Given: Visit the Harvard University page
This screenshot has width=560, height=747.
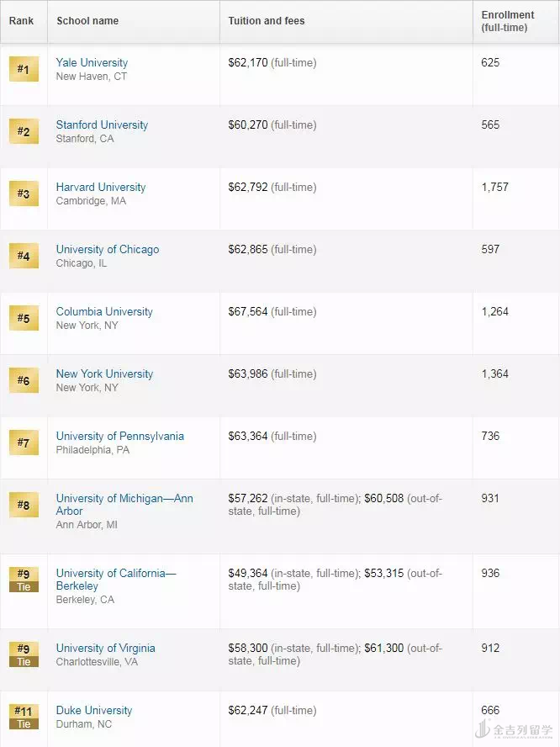Looking at the screenshot, I should click(x=101, y=188).
